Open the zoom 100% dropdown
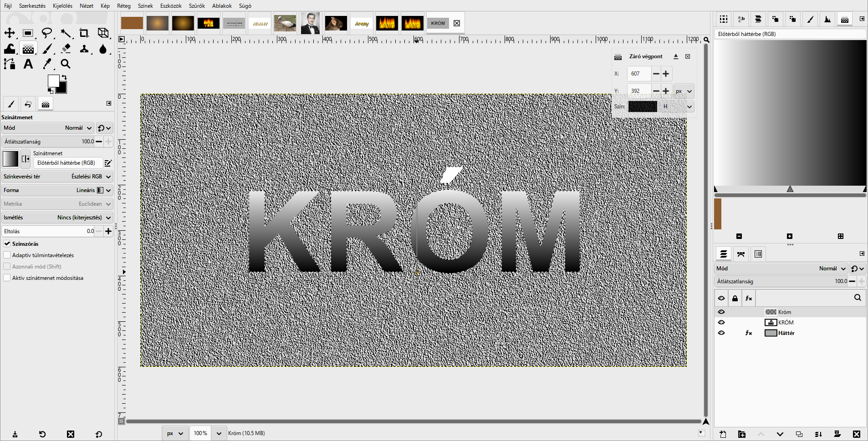The height and width of the screenshot is (441, 868). tap(219, 433)
